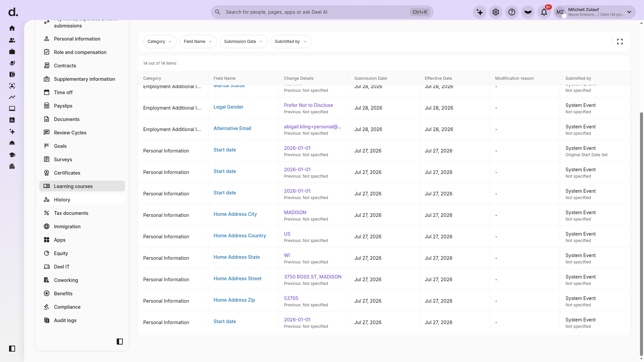Click the Documents icon in sidebar
The image size is (644, 362).
click(47, 119)
